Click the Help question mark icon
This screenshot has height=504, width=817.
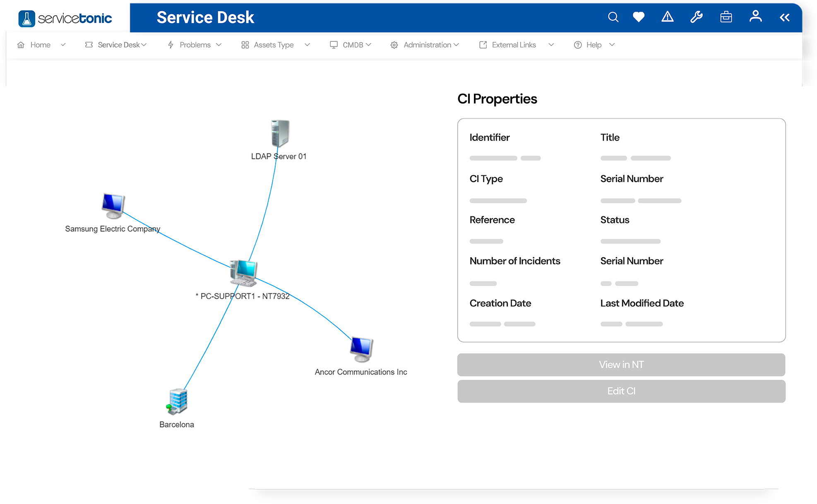[578, 45]
